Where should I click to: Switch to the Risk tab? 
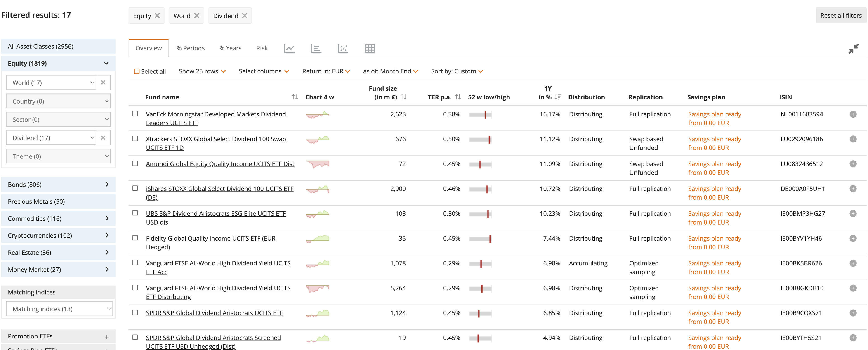click(x=262, y=48)
